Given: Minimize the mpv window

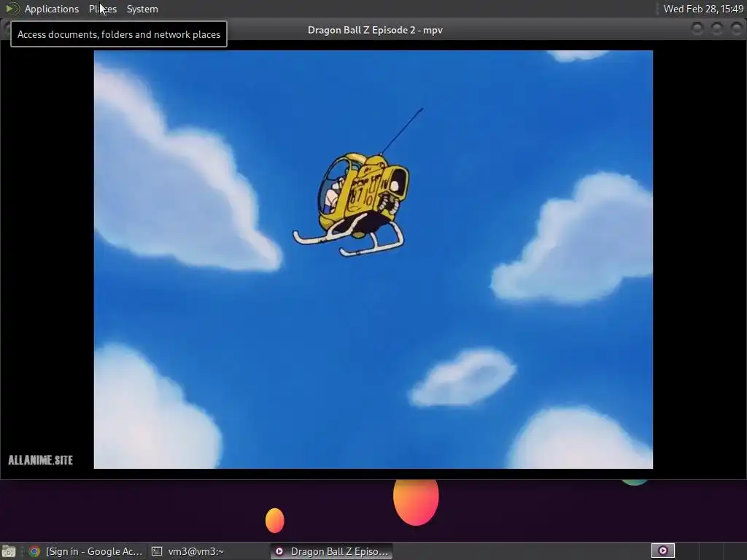Looking at the screenshot, I should tap(697, 29).
